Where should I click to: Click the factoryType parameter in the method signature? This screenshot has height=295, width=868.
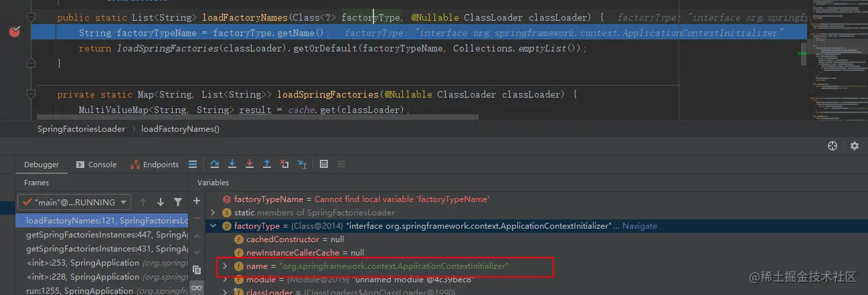(370, 17)
